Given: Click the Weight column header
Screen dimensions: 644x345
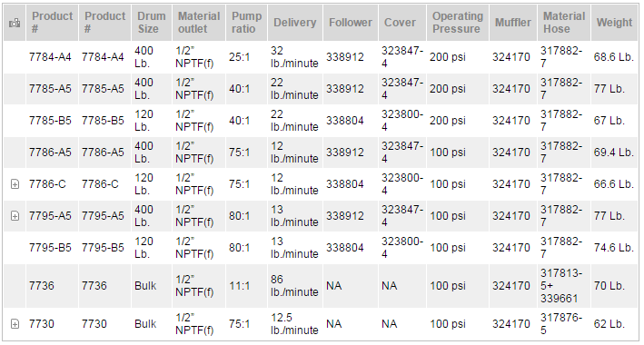Looking at the screenshot, I should pyautogui.click(x=614, y=23).
